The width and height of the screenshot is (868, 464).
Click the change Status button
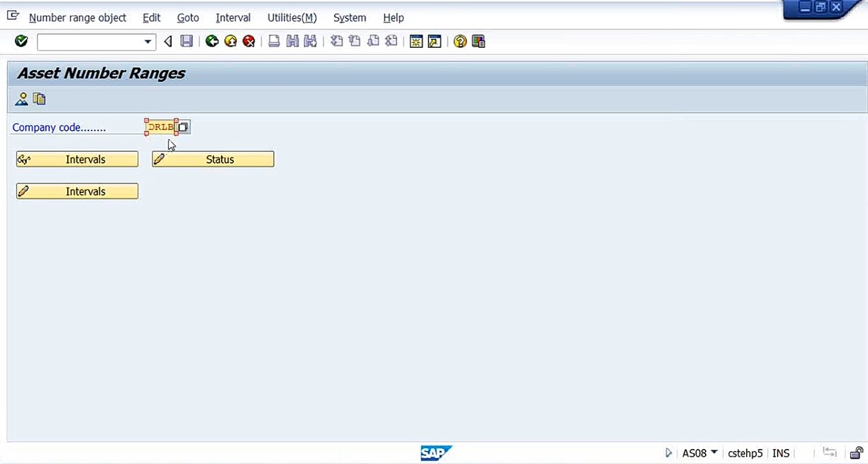[213, 159]
